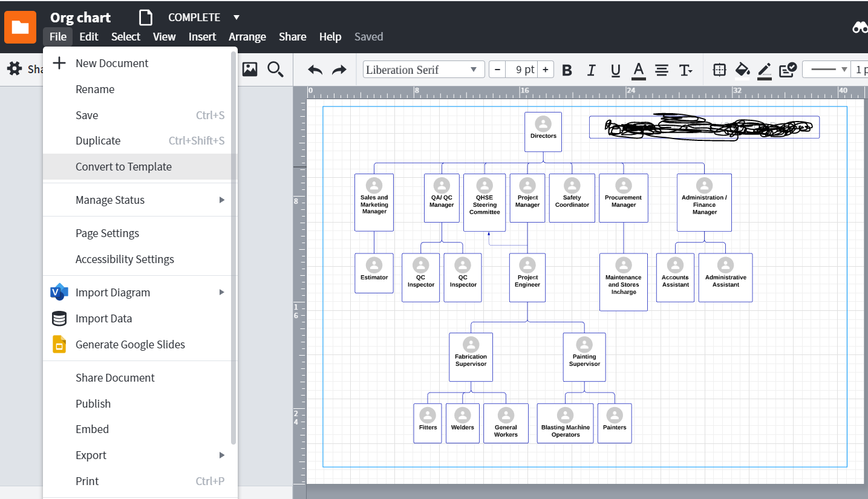
Task: Select the Painting Supervisor box
Action: click(x=584, y=357)
